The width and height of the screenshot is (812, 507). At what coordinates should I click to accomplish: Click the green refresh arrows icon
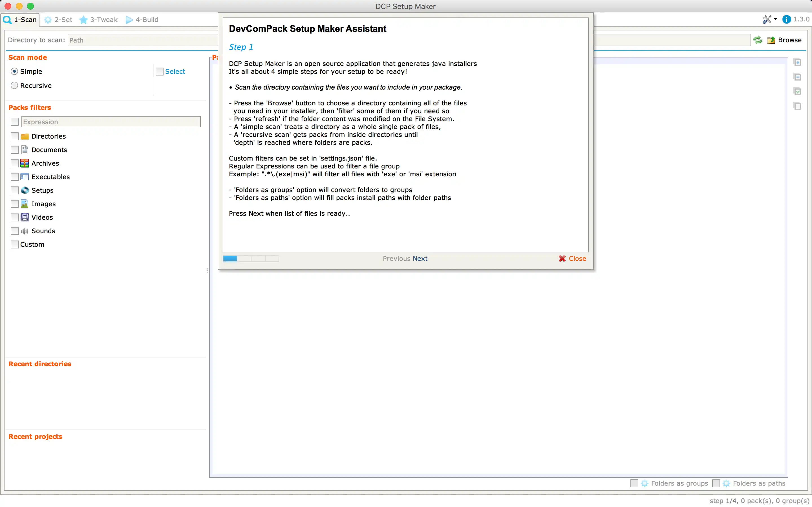(x=758, y=40)
